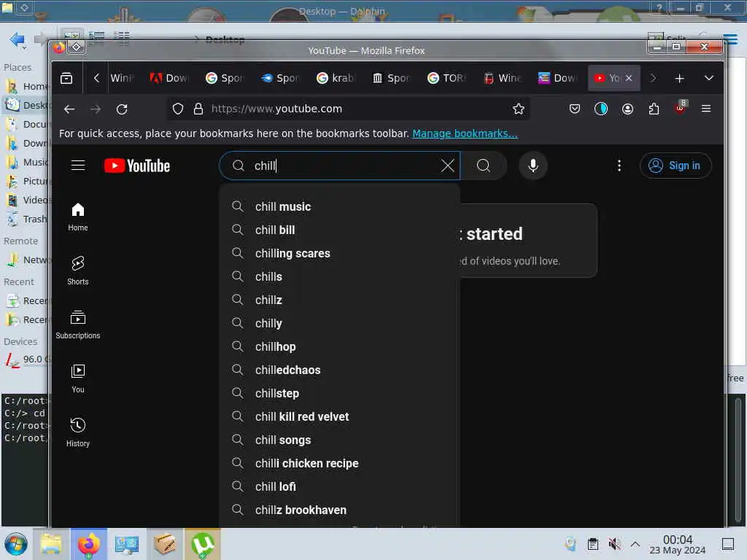Submit search with the magnifier button
Viewport: 747px width, 560px height.
pos(483,166)
